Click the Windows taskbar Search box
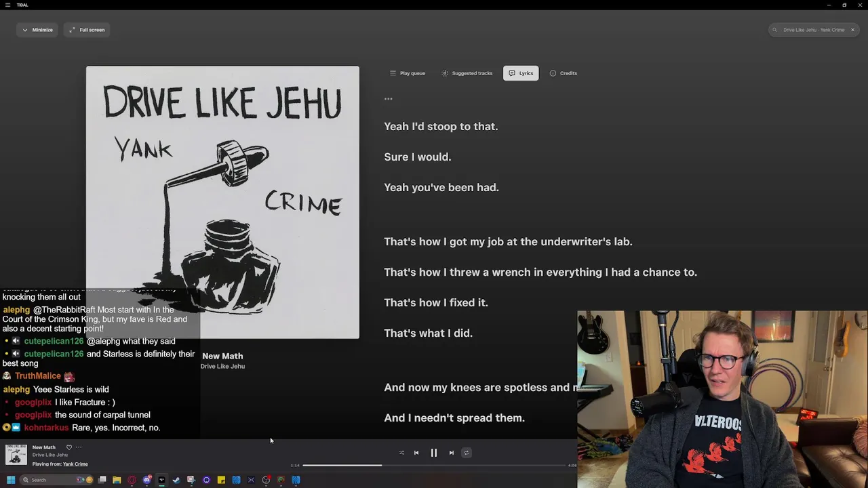The width and height of the screenshot is (868, 488). click(56, 480)
